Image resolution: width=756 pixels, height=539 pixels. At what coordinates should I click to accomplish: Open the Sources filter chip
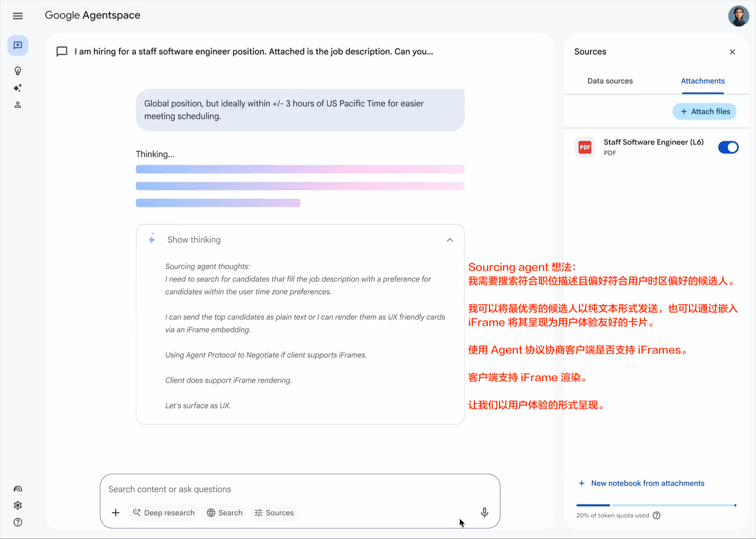pyautogui.click(x=274, y=513)
